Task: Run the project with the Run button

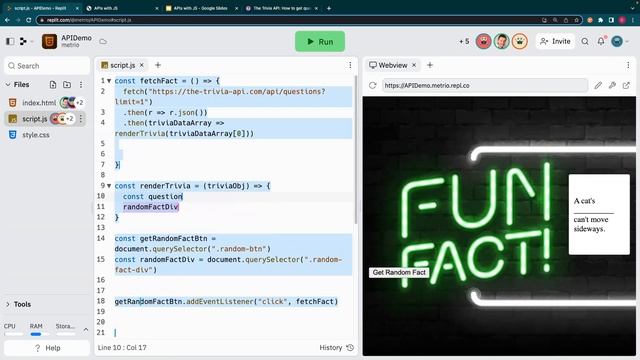Action: coord(320,42)
